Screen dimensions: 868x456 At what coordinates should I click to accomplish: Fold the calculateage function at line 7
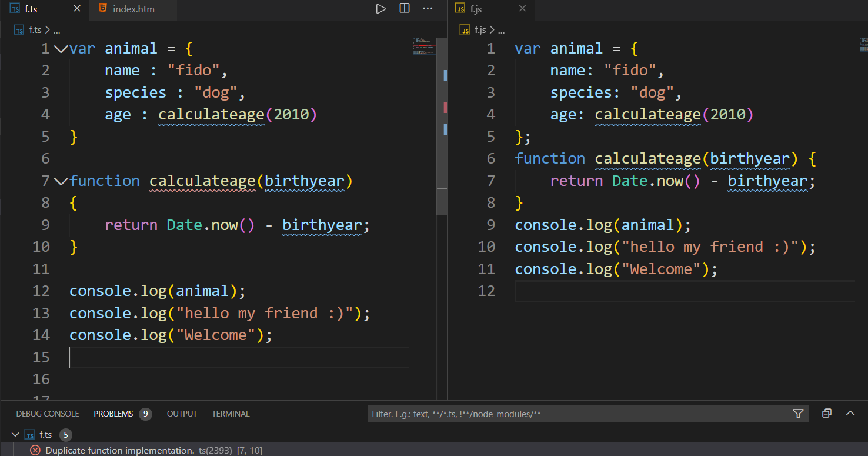(61, 181)
